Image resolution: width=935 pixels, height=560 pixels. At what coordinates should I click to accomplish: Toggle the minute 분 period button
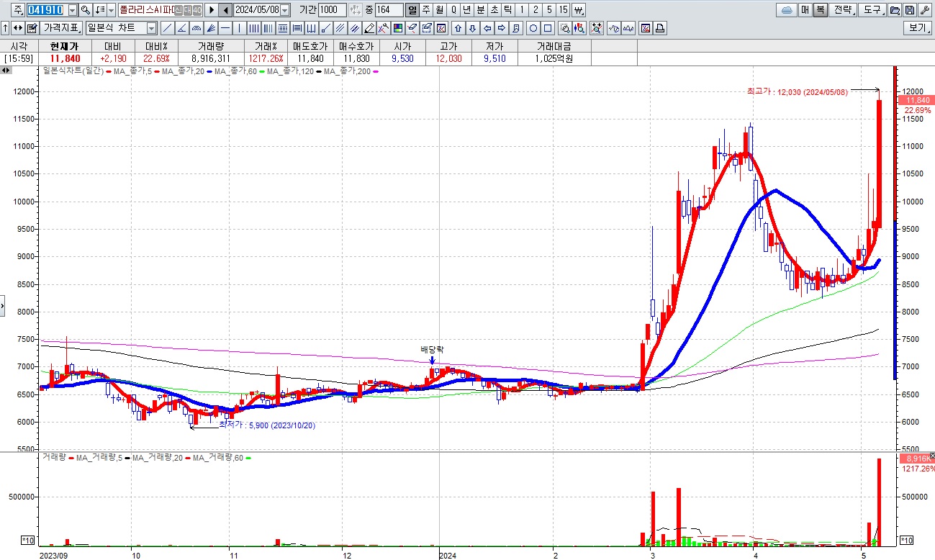(481, 10)
